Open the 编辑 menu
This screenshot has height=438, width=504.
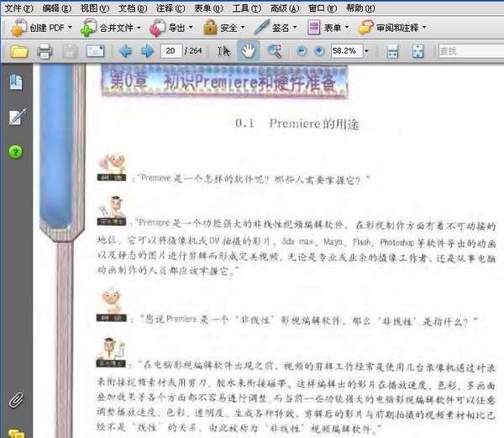click(57, 8)
